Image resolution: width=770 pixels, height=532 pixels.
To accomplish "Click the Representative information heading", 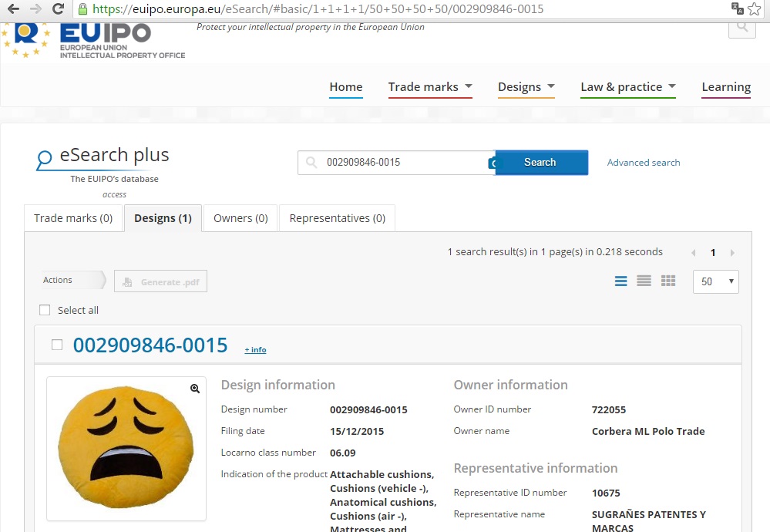I will [x=536, y=468].
